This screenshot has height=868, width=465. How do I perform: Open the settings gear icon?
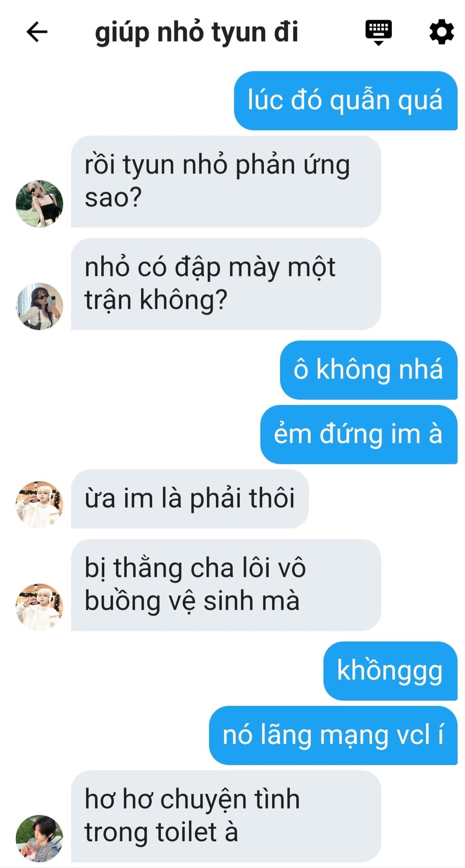pos(441,32)
